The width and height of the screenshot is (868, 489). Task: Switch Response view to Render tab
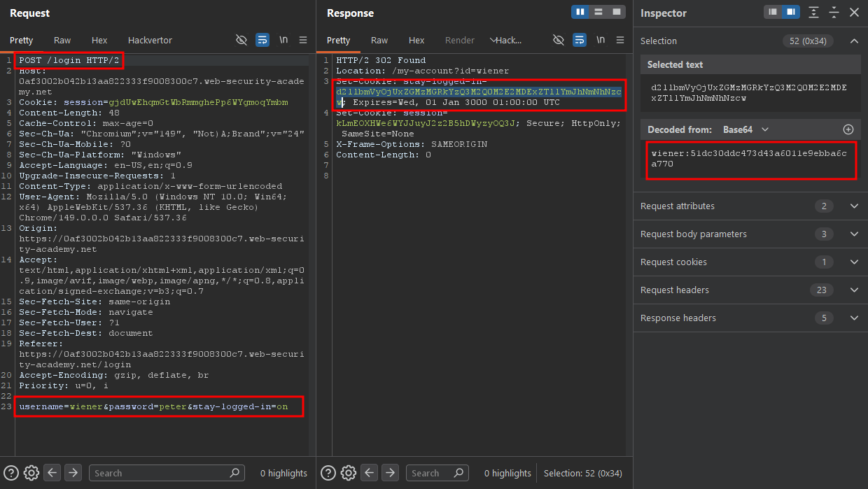[x=460, y=41]
